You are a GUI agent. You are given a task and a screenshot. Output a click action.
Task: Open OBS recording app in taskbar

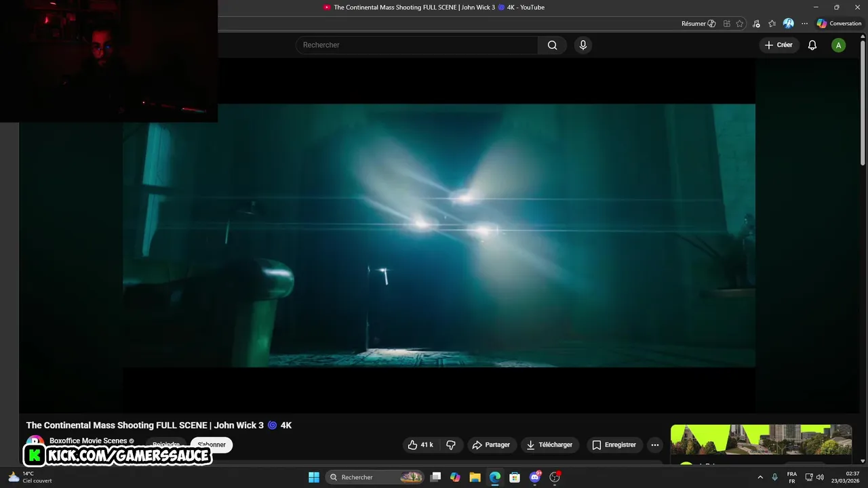(555, 477)
